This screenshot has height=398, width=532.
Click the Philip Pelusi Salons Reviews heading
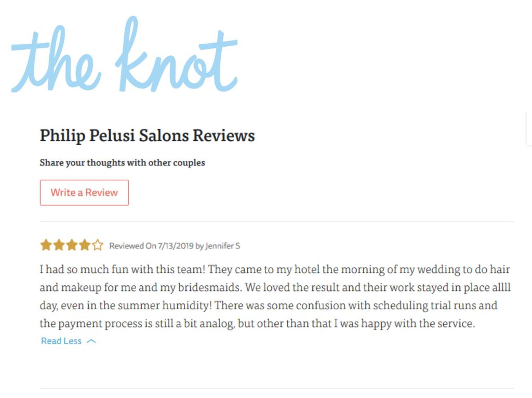(x=147, y=136)
